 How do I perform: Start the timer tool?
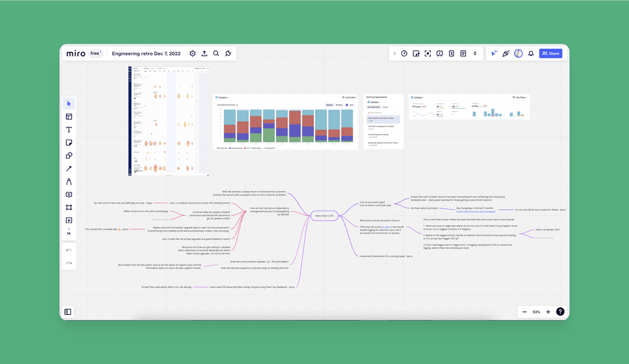point(404,53)
